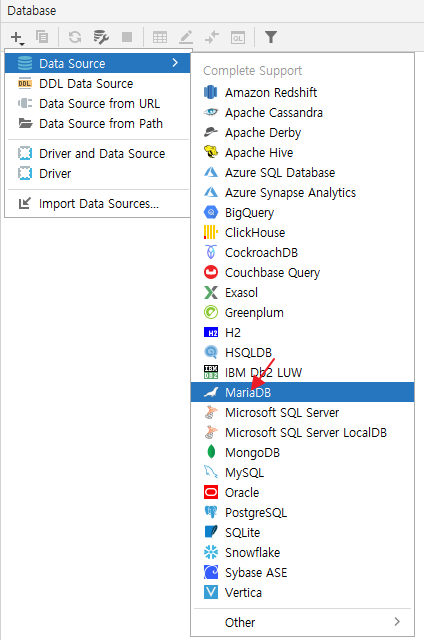This screenshot has height=640, width=424.
Task: Click the Import Data Sources arrow icon
Action: point(25,203)
